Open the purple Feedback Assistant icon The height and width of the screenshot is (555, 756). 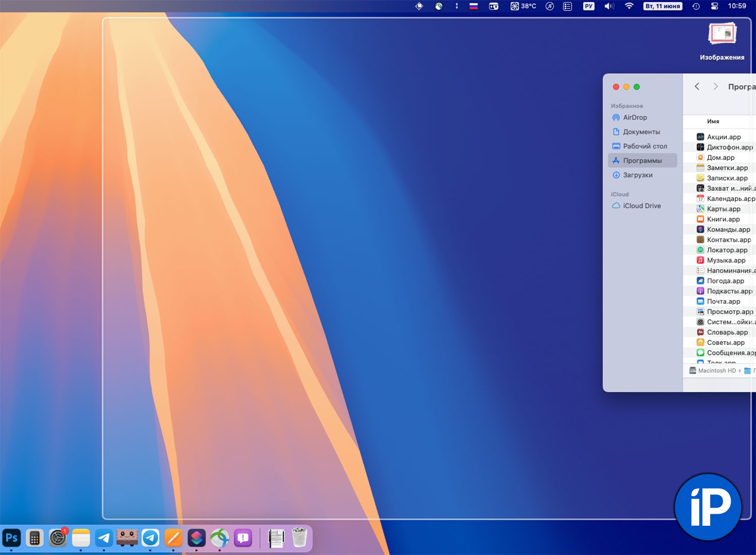243,538
